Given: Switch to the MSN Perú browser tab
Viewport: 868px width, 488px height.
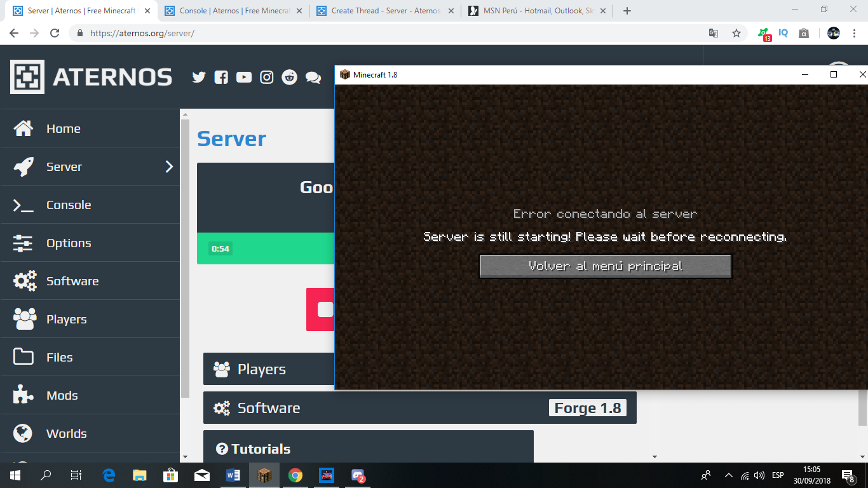Looking at the screenshot, I should pos(538,11).
